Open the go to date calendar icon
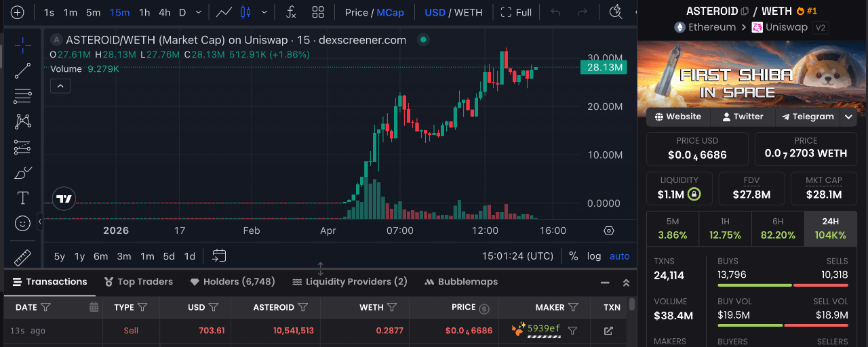Image resolution: width=868 pixels, height=347 pixels. click(218, 256)
